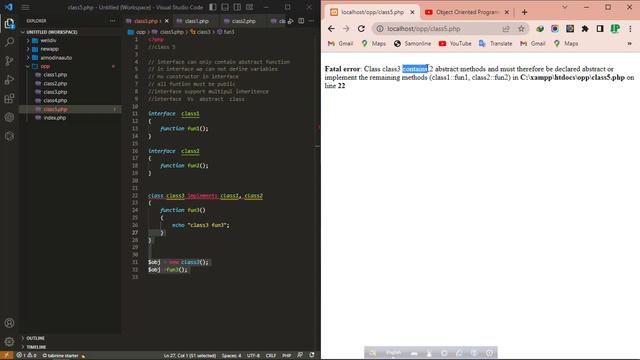Viewport: 640px width, 360px height.
Task: Open the Search view in VS Code
Action: [9, 42]
